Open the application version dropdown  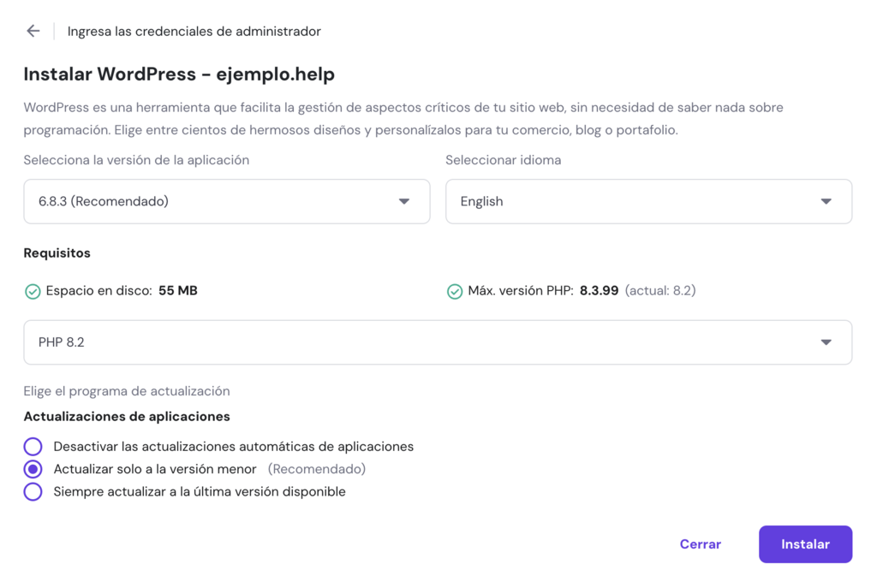click(x=226, y=201)
